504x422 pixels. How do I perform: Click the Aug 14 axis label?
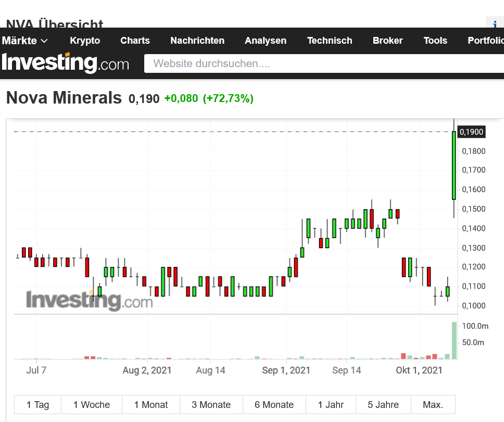[210, 370]
